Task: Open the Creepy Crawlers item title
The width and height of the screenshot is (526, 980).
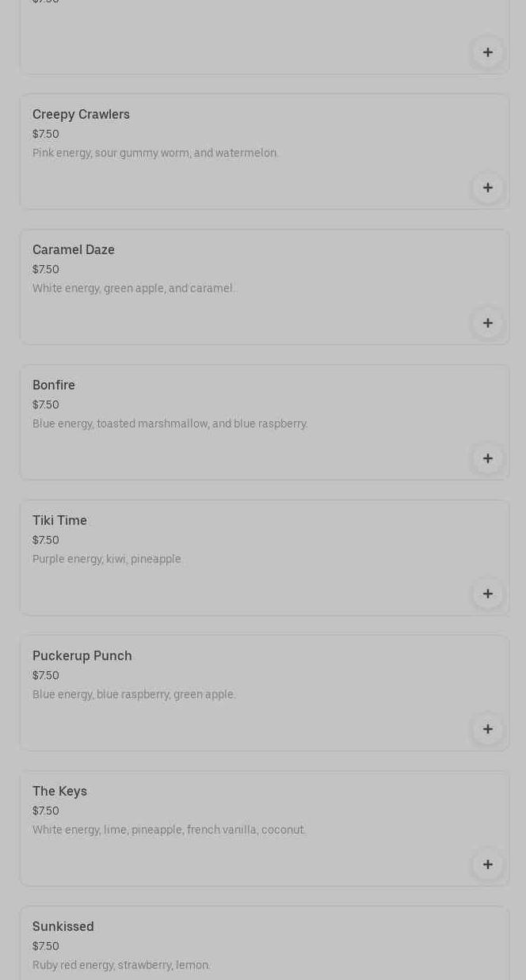Action: pos(81,114)
